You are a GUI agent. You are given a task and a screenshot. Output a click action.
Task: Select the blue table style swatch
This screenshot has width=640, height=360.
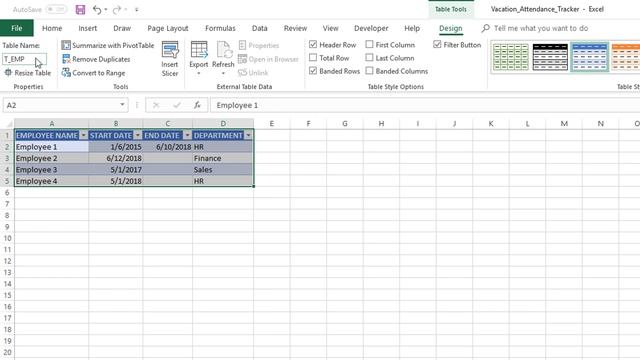click(590, 57)
